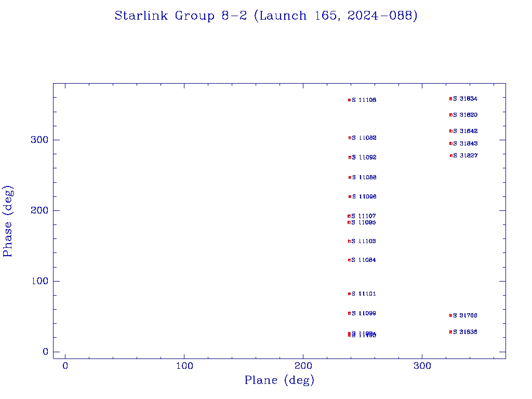Screen dimensions: 532x399
Task: Select the red marker for S 31766
Action: pos(451,315)
